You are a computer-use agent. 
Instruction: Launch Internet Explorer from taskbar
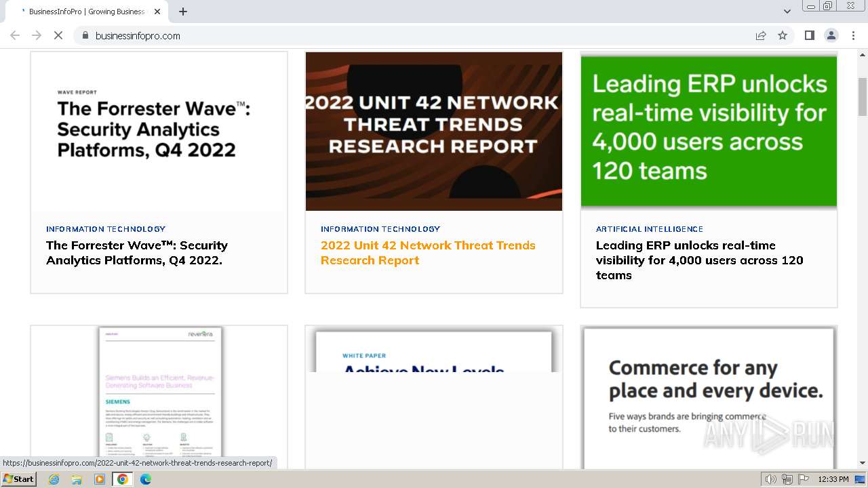tap(54, 479)
